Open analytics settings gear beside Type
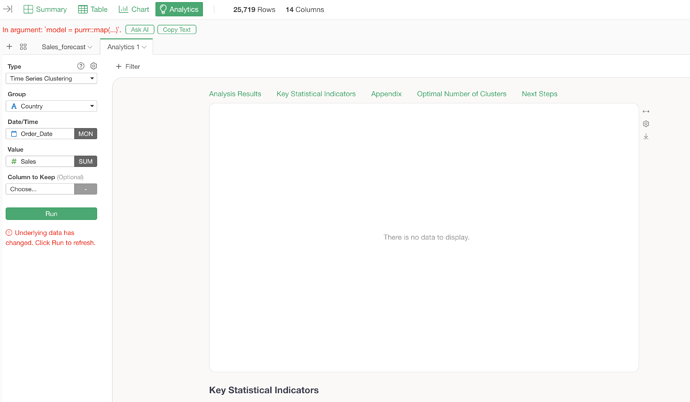Image resolution: width=690 pixels, height=402 pixels. (x=94, y=66)
